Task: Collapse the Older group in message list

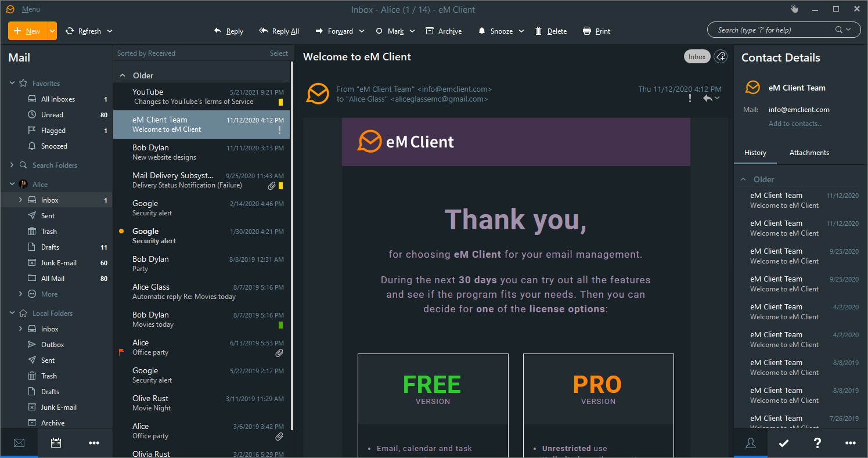Action: click(123, 75)
